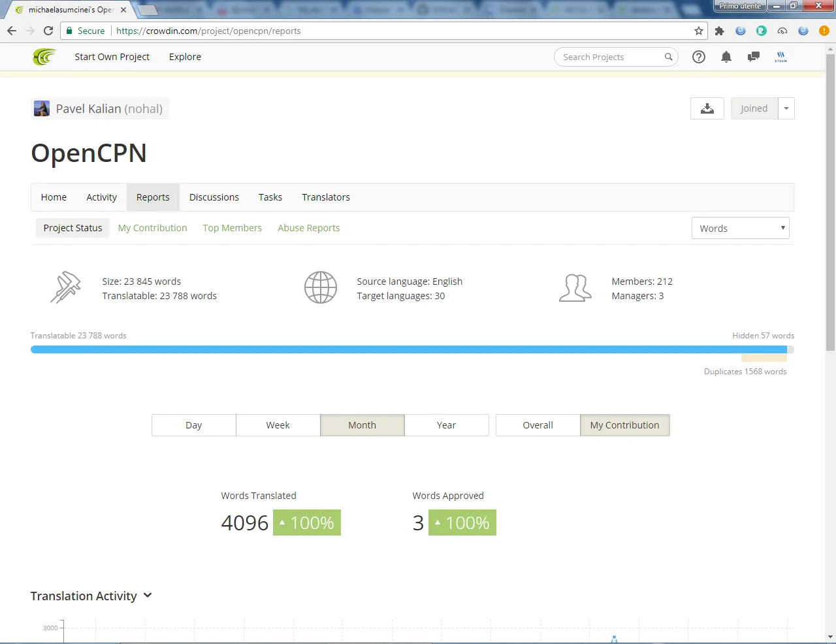Viewport: 836px width, 644px height.
Task: Click the 'Target languages: 30' text
Action: [401, 296]
